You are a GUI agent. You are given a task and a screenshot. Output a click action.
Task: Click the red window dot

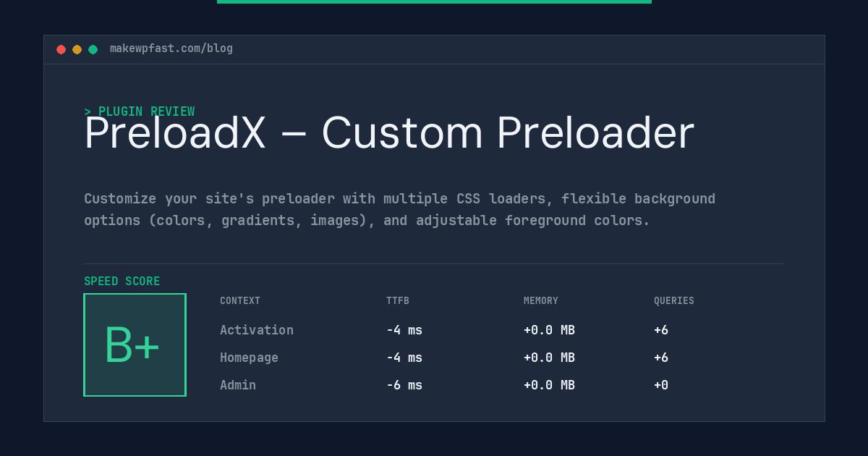61,49
